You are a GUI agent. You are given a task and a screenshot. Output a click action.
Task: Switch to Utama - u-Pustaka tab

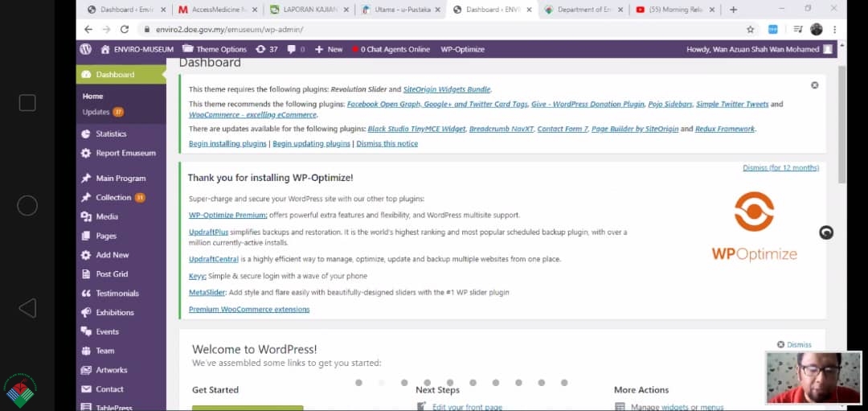400,10
